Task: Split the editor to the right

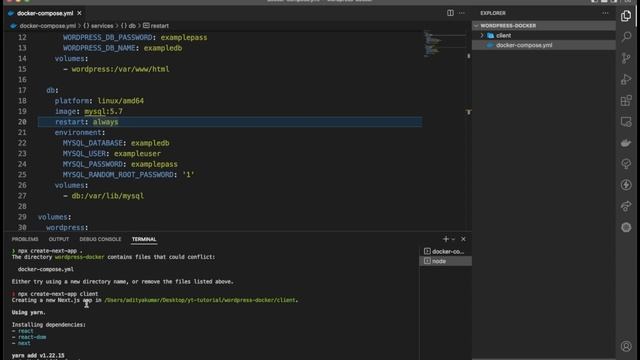Action: pos(450,13)
